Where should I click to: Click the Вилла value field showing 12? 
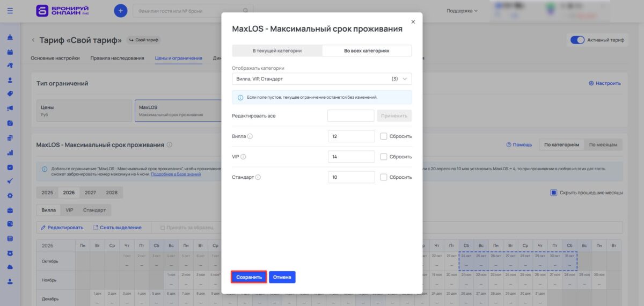click(351, 136)
